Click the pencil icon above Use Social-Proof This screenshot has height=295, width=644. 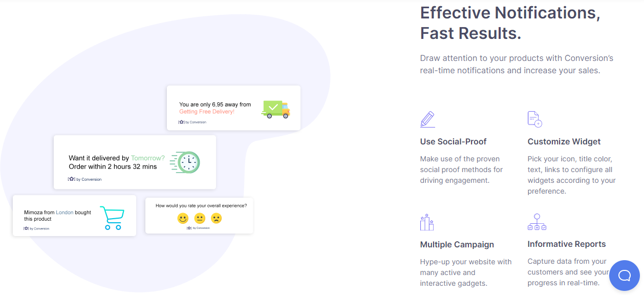pos(427,119)
